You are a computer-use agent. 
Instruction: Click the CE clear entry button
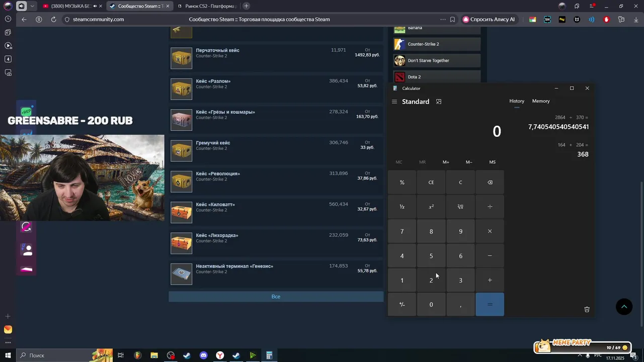click(x=431, y=183)
